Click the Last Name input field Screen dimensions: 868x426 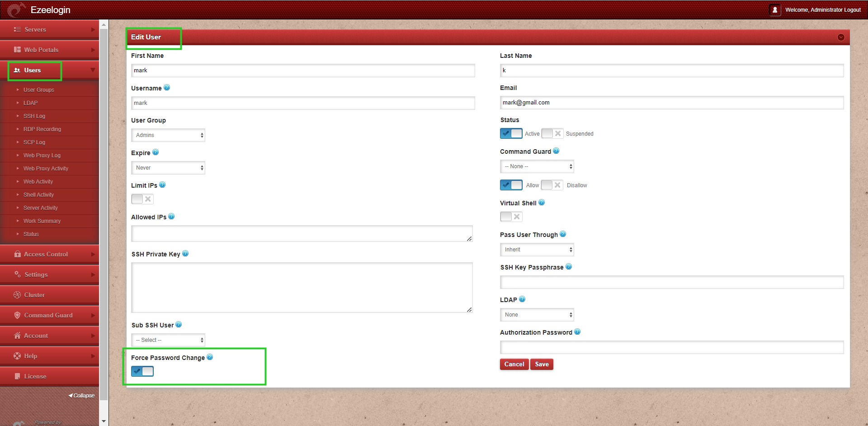(x=672, y=71)
